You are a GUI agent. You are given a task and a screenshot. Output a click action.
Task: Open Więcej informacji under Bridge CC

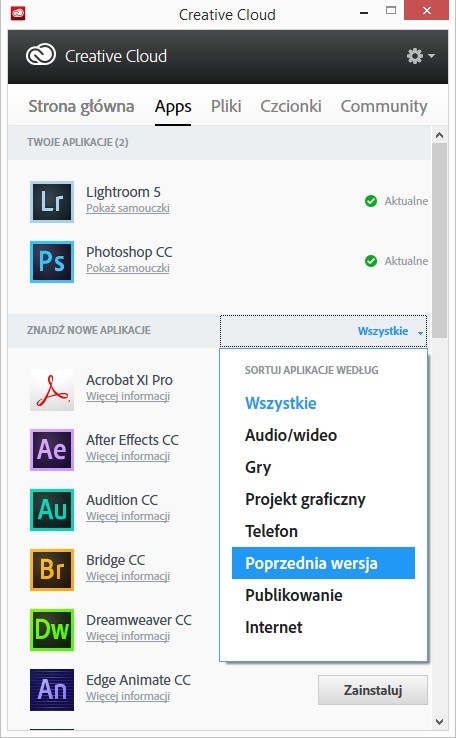128,576
